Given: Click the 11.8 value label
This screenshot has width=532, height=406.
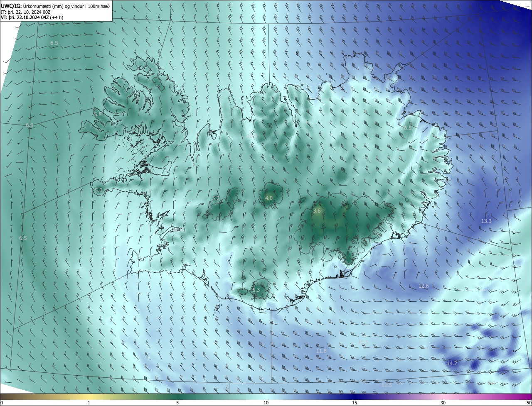Looking at the screenshot, I should pyautogui.click(x=321, y=351).
